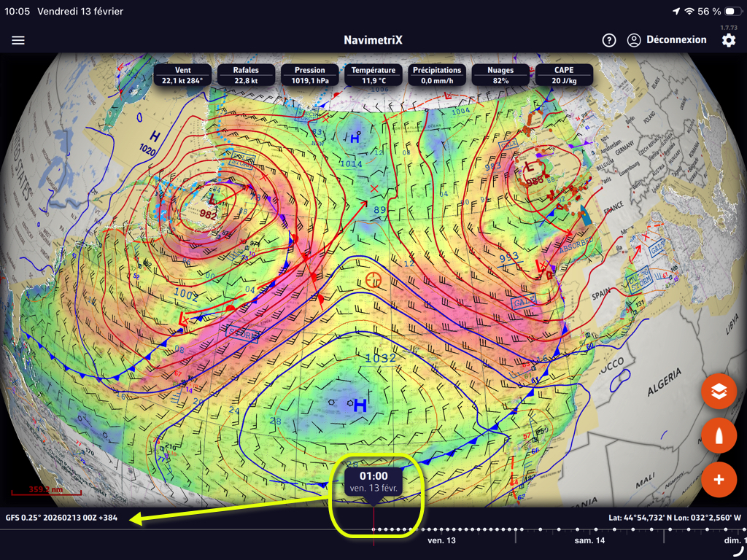Select the Nuages cloud cover chip
The image size is (747, 560).
(500, 75)
